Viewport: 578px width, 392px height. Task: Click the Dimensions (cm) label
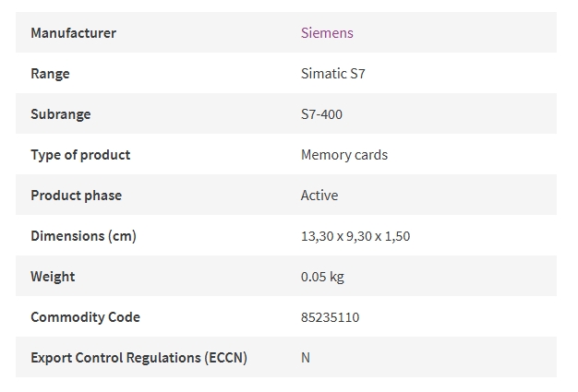click(83, 236)
